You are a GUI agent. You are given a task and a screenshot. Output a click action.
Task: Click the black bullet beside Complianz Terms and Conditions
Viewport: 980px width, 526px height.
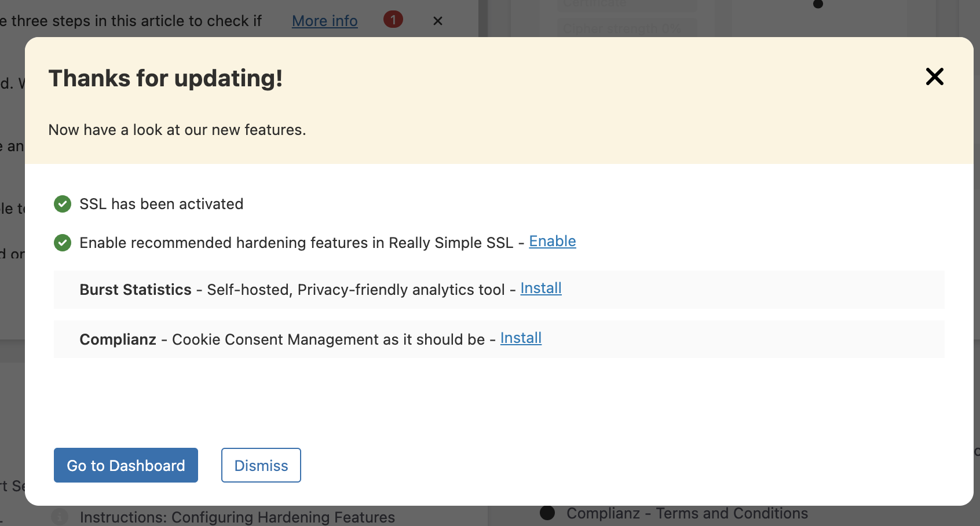[x=547, y=513]
